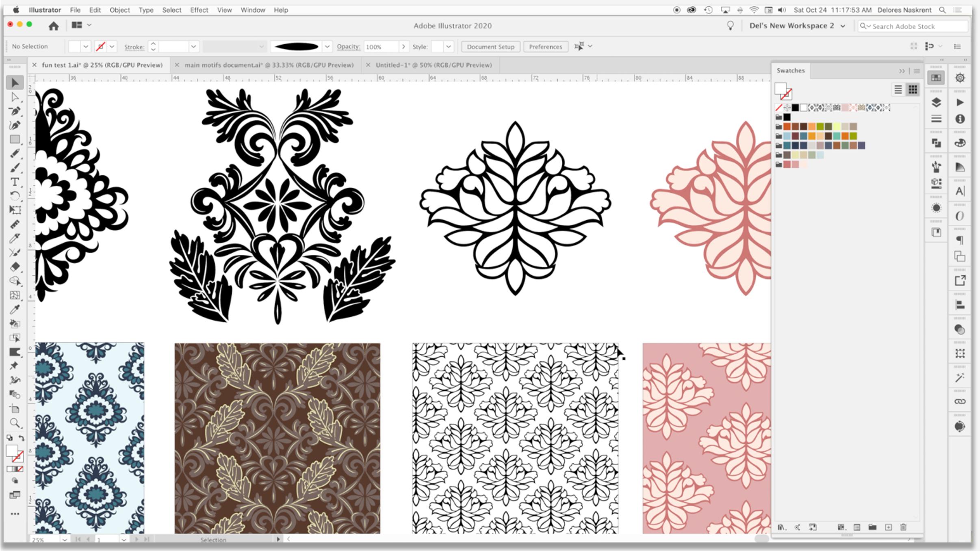This screenshot has height=551, width=980.
Task: Open the Object menu
Action: pyautogui.click(x=119, y=10)
